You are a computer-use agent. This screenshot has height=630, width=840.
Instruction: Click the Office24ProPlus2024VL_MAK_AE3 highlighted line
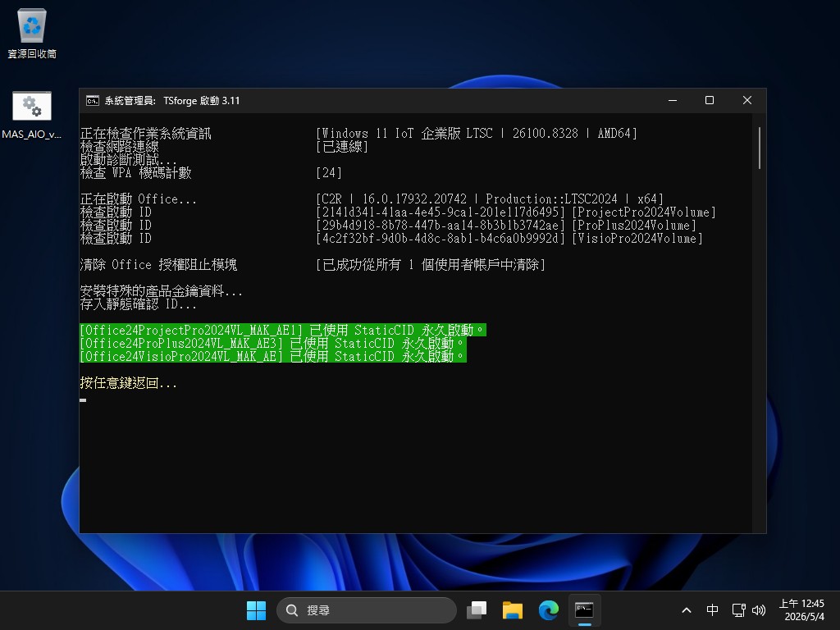coord(273,343)
